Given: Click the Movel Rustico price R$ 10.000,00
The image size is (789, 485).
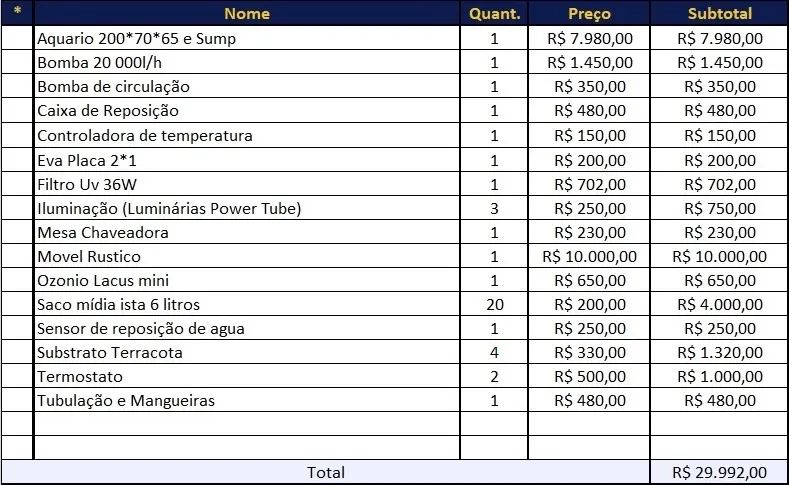Looking at the screenshot, I should pos(589,256).
